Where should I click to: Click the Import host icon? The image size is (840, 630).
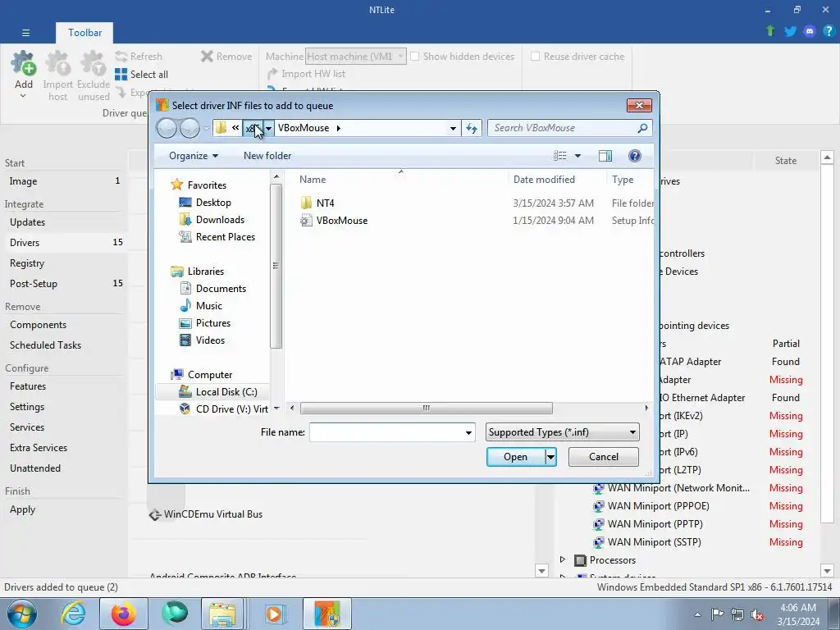tap(58, 75)
